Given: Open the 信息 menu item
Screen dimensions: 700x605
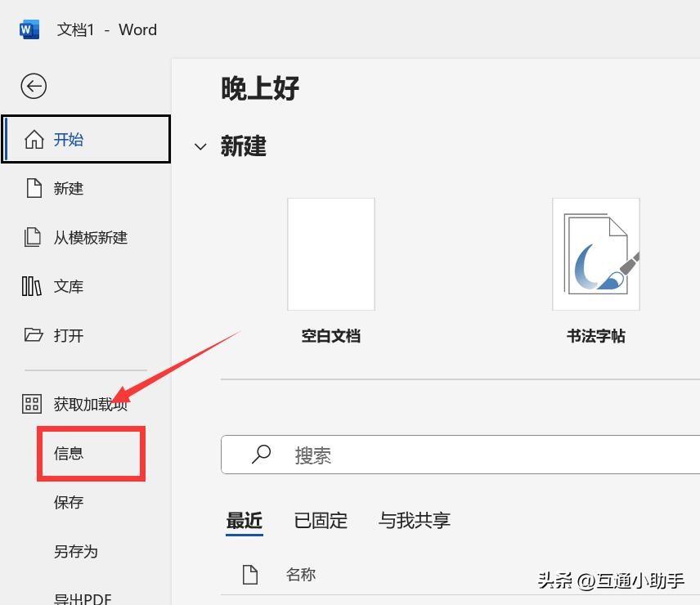Looking at the screenshot, I should click(68, 453).
